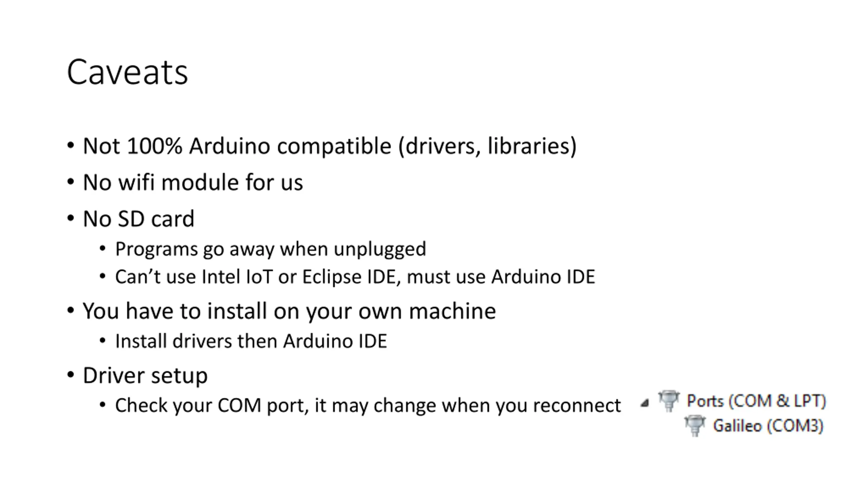The height and width of the screenshot is (488, 868).
Task: Click the bullet dot before 'Driver setup'
Action: coord(71,375)
